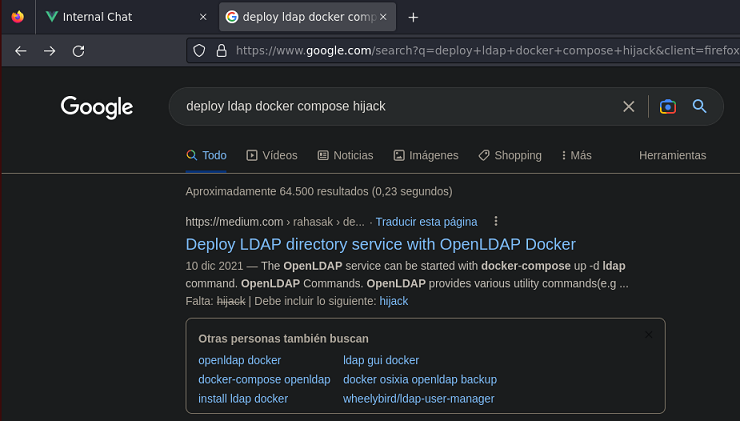Reload the page with refresh icon

click(x=78, y=51)
